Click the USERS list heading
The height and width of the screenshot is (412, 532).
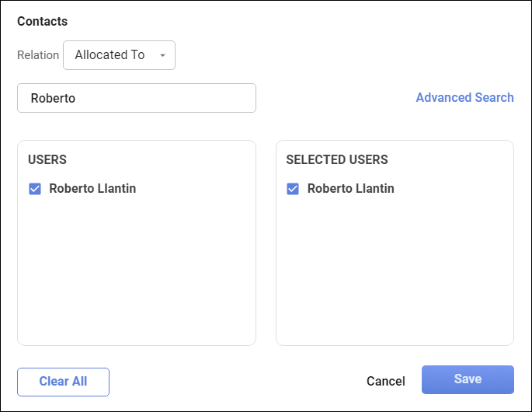pos(47,160)
